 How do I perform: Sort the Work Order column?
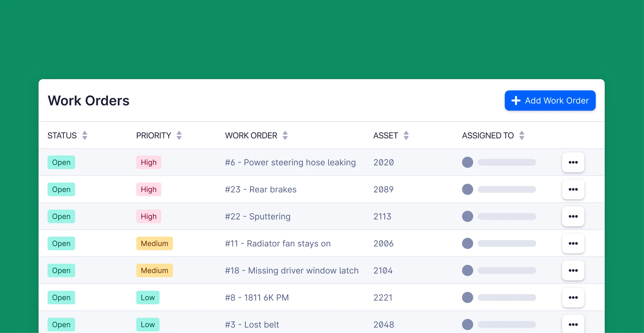(285, 135)
